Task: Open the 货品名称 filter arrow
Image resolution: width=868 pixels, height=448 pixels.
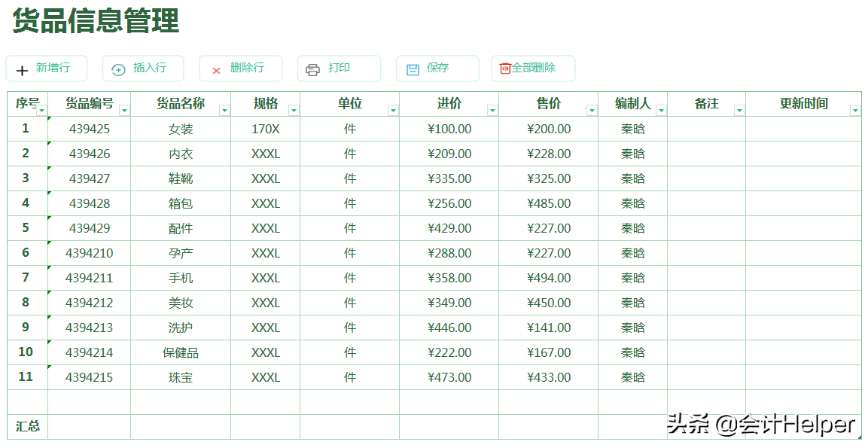Action: (224, 110)
